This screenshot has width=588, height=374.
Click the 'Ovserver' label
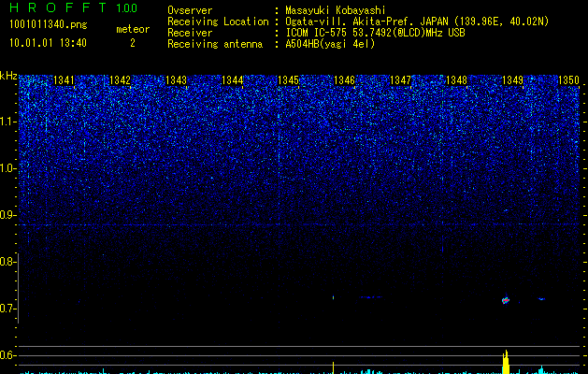point(190,10)
